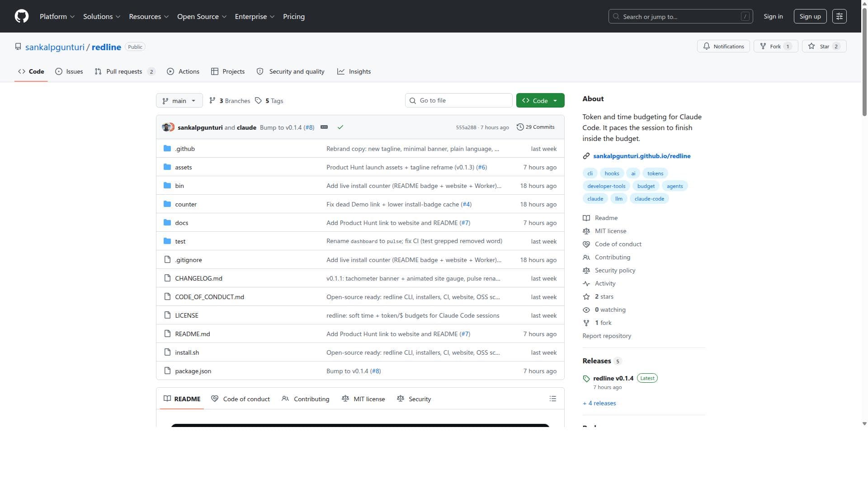The height and width of the screenshot is (488, 868).
Task: Switch to the Issues tab
Action: click(x=69, y=71)
